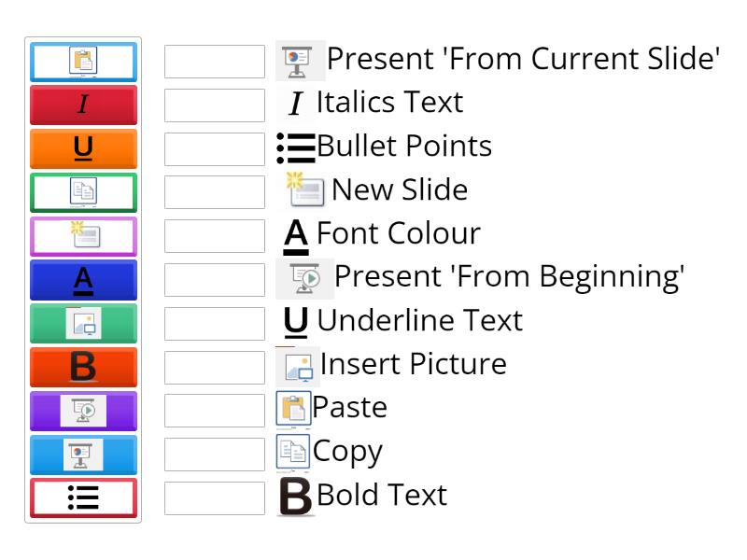Screen dimensions: 747x560
Task: Select the New Slide icon tile
Action: 83,236
